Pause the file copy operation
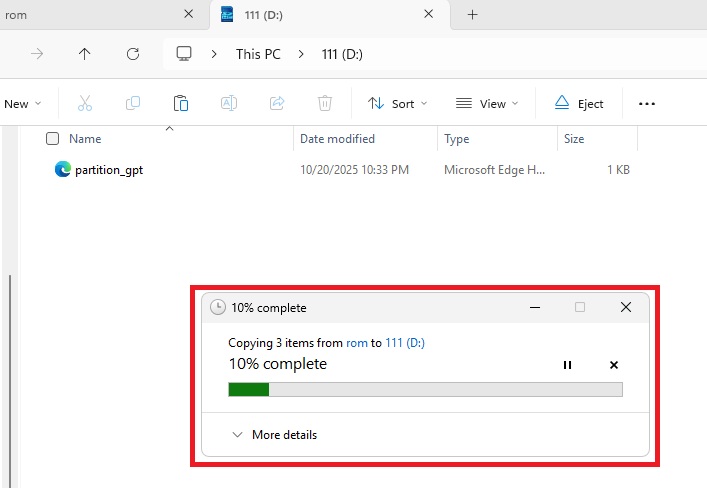The width and height of the screenshot is (707, 488). click(567, 365)
